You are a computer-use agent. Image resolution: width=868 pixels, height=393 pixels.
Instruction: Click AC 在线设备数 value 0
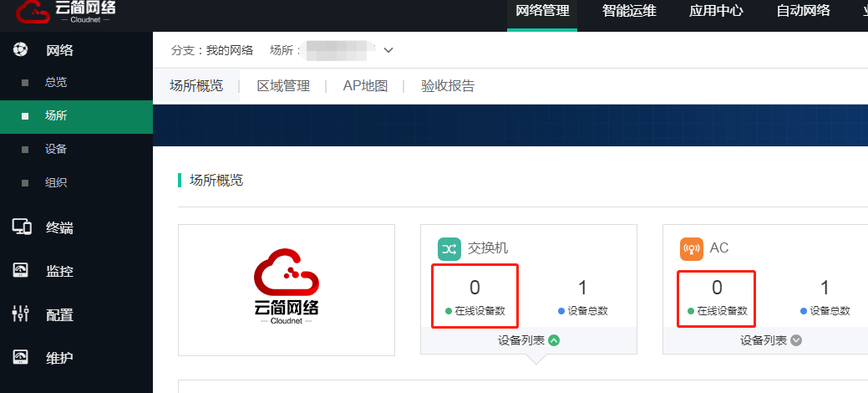(717, 288)
